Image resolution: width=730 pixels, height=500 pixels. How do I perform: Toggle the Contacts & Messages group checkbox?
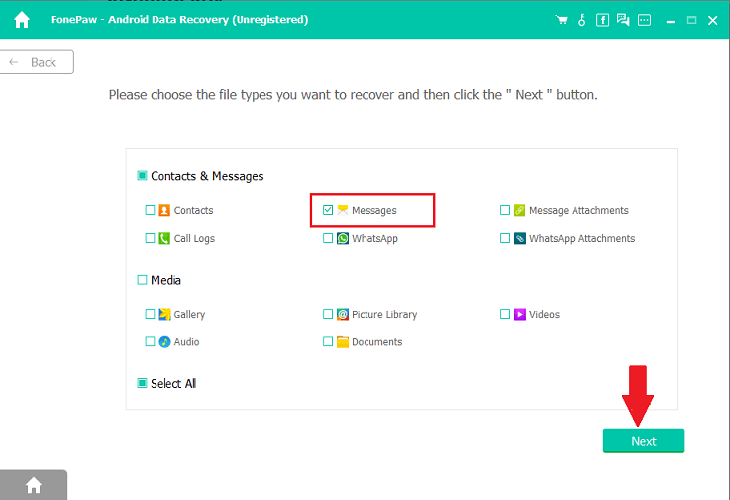pyautogui.click(x=142, y=176)
